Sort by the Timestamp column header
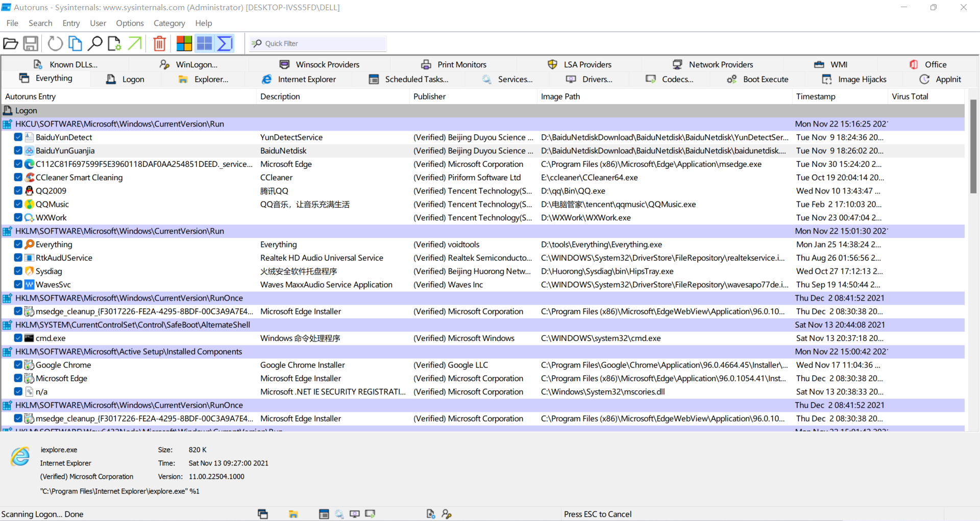980x521 pixels. click(840, 96)
